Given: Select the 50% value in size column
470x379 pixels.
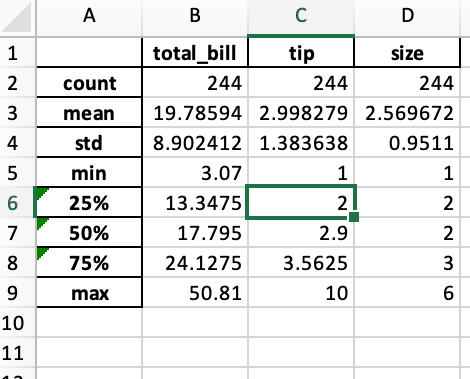Looking at the screenshot, I should 407,233.
